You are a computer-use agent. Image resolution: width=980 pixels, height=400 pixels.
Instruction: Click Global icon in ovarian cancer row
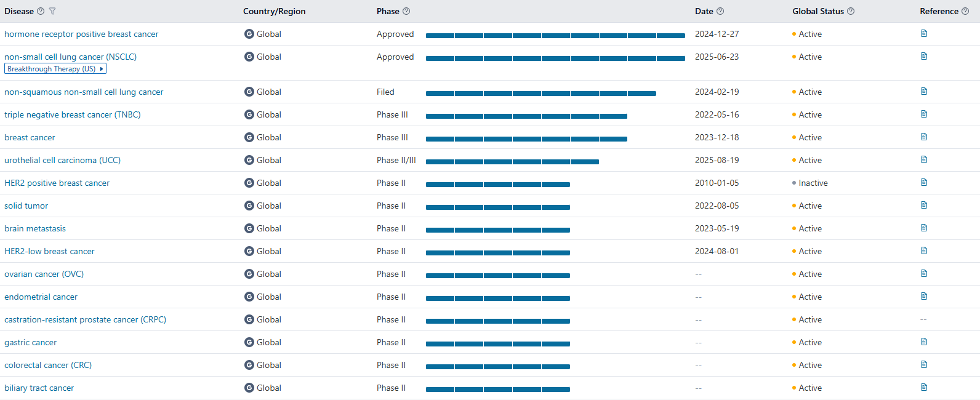pyautogui.click(x=249, y=274)
